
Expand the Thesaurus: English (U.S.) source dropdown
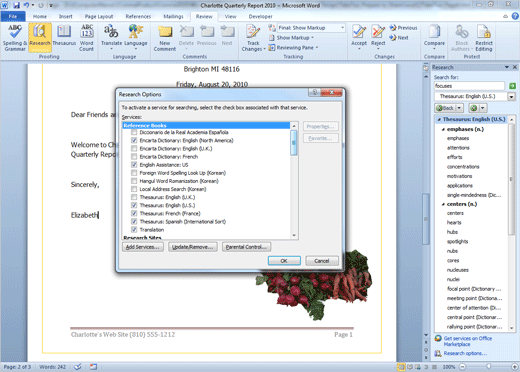tap(511, 97)
